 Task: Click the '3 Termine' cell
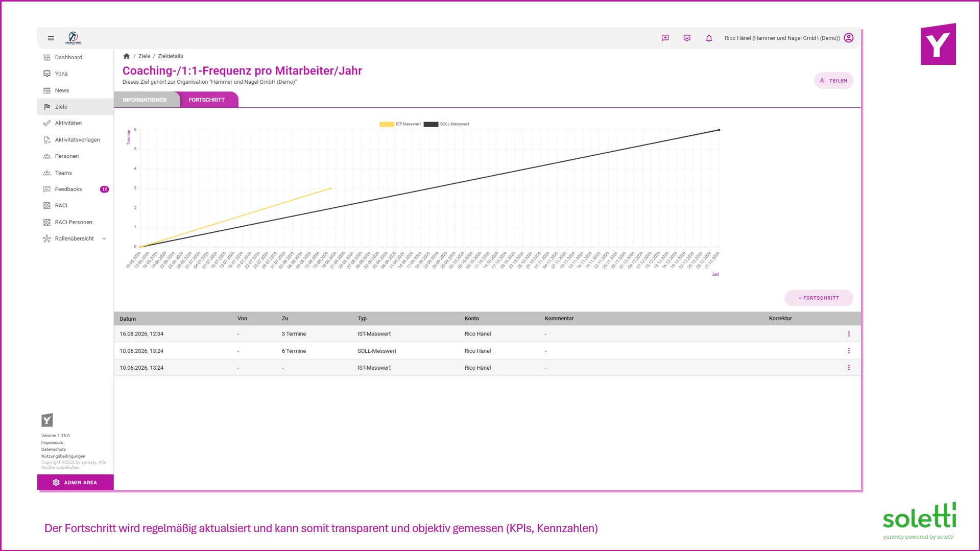[294, 334]
